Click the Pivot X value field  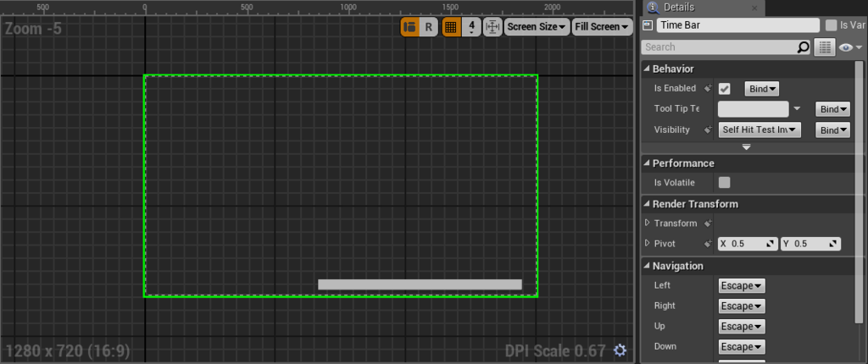tap(748, 244)
